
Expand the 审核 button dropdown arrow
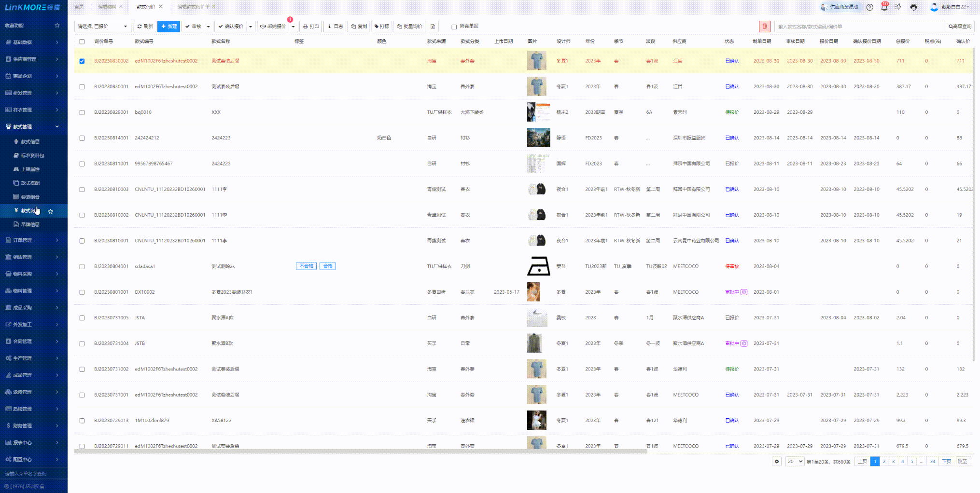pos(209,27)
